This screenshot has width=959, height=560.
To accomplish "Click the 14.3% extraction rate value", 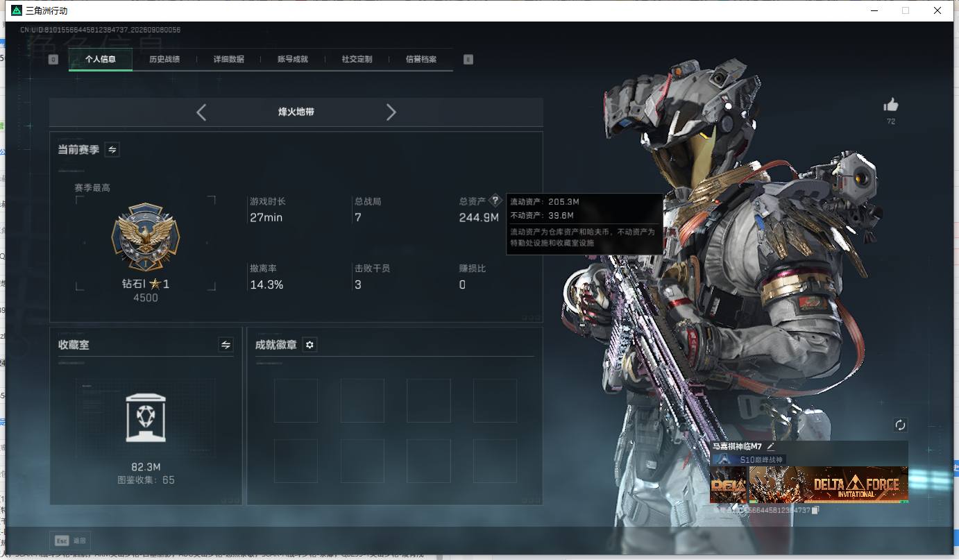I will (x=266, y=285).
